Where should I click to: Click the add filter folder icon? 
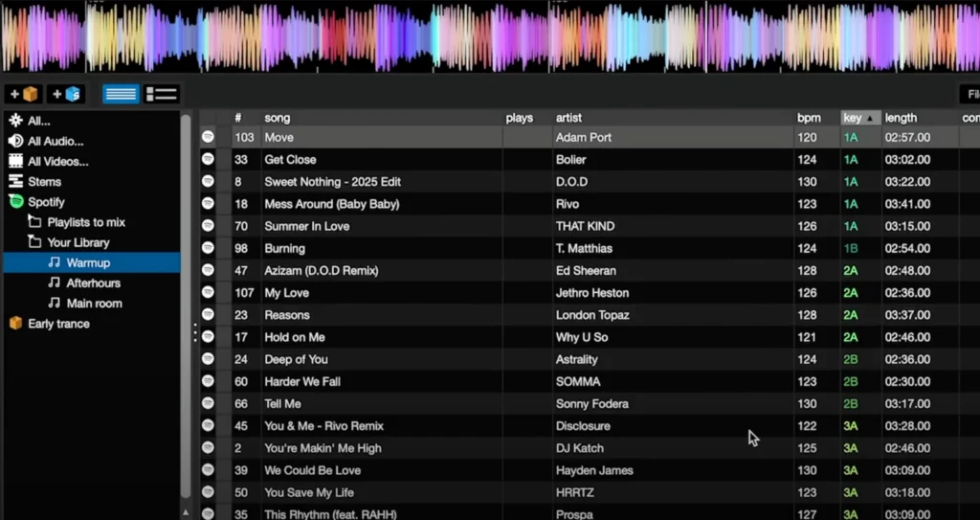coord(67,94)
